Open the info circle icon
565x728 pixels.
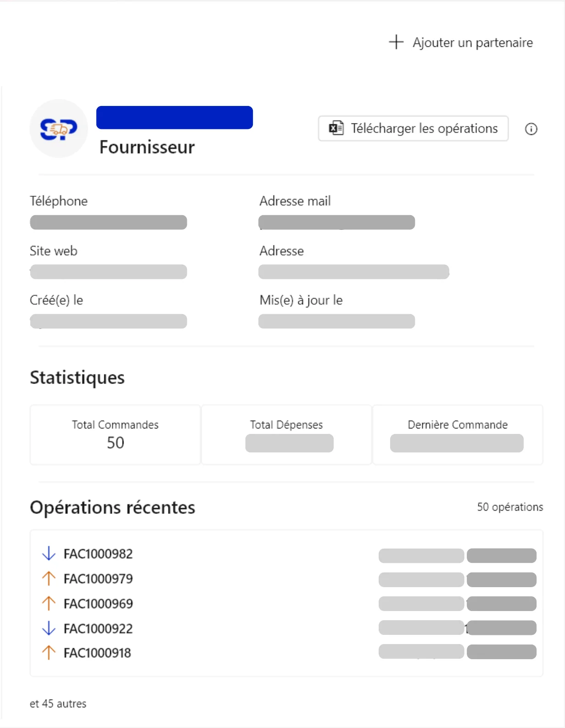point(531,129)
